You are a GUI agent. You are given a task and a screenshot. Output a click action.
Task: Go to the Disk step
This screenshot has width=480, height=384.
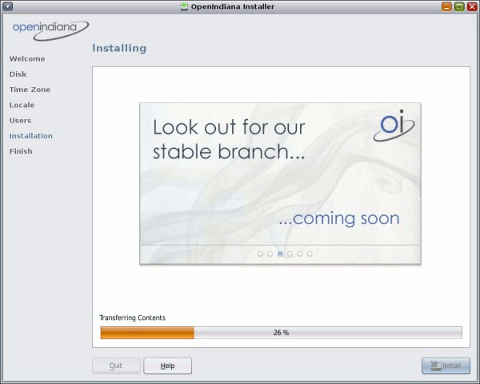[18, 74]
